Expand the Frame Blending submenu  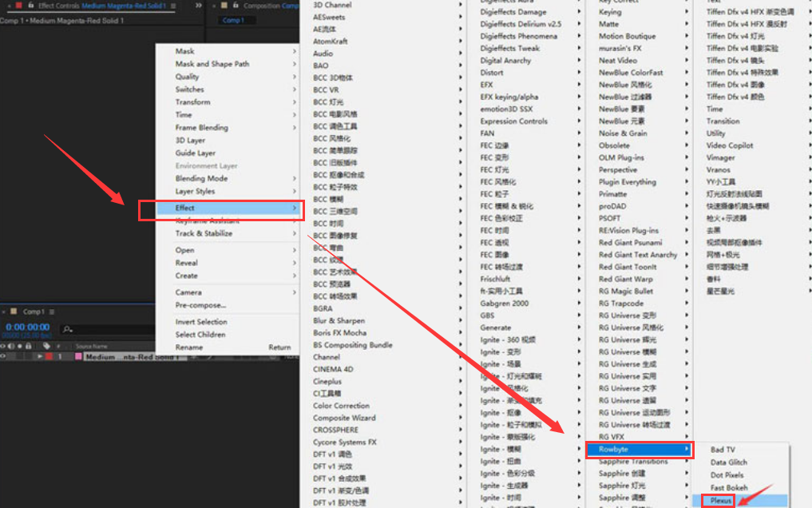click(228, 128)
